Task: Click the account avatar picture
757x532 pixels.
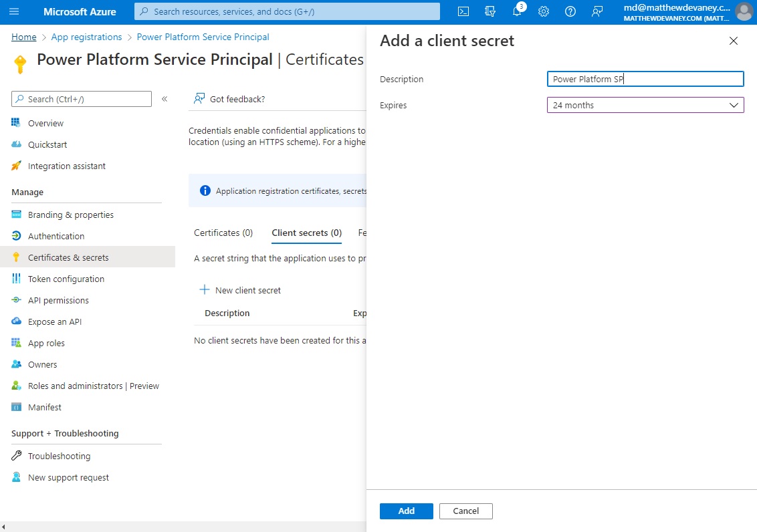Action: tap(744, 11)
